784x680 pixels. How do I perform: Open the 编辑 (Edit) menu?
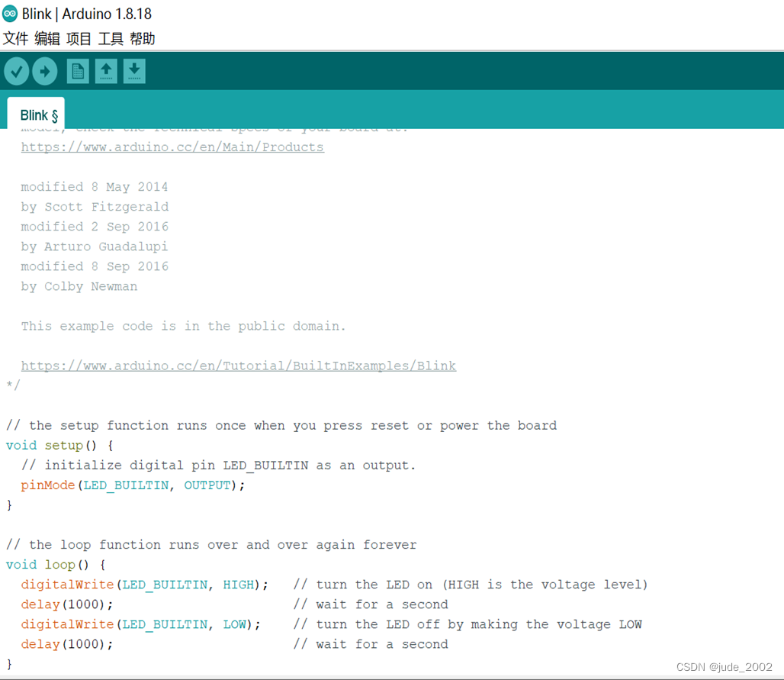[x=47, y=38]
